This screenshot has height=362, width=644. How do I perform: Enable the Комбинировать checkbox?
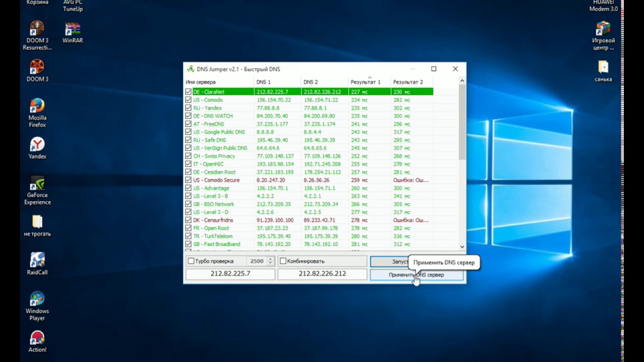(283, 261)
